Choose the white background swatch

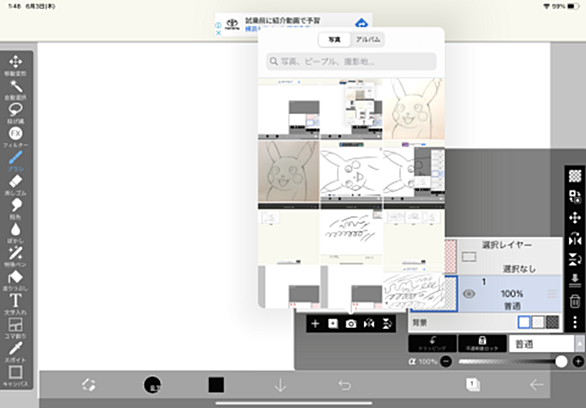(524, 322)
